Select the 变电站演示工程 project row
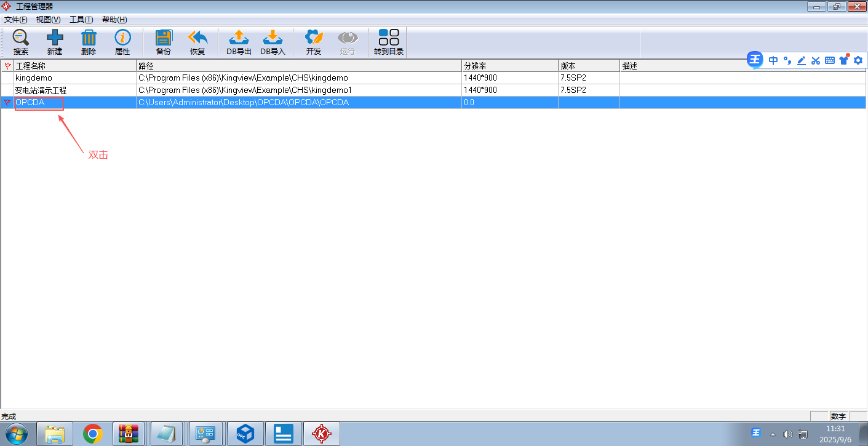The height and width of the screenshot is (446, 868). click(x=41, y=90)
